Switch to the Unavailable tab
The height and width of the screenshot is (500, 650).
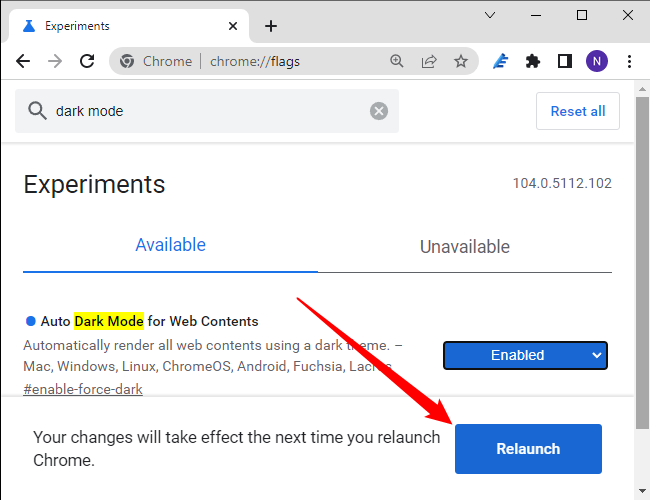click(465, 247)
